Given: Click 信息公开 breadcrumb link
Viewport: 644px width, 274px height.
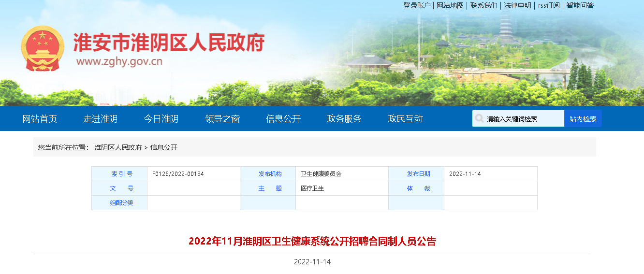Looking at the screenshot, I should [164, 147].
